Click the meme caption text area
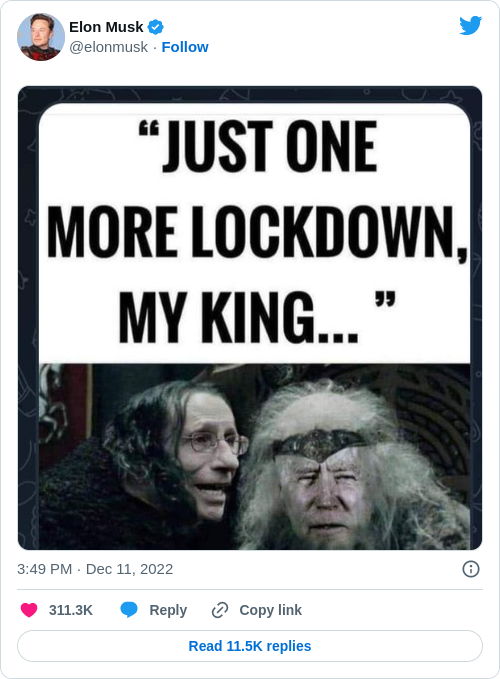 255,233
